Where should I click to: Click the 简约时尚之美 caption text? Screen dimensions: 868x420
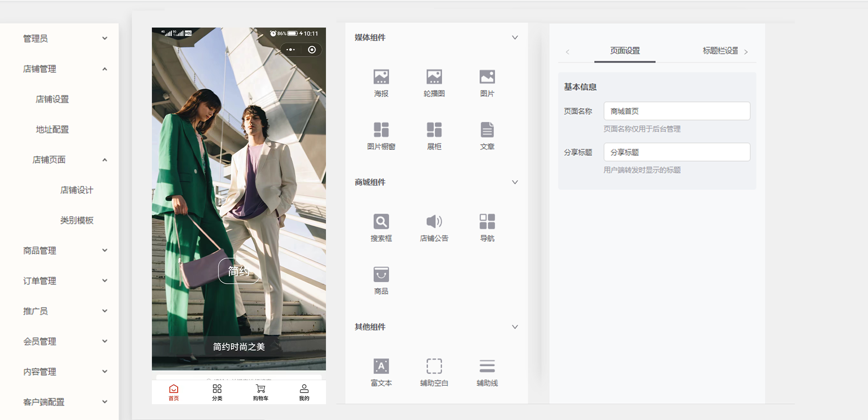click(x=239, y=347)
